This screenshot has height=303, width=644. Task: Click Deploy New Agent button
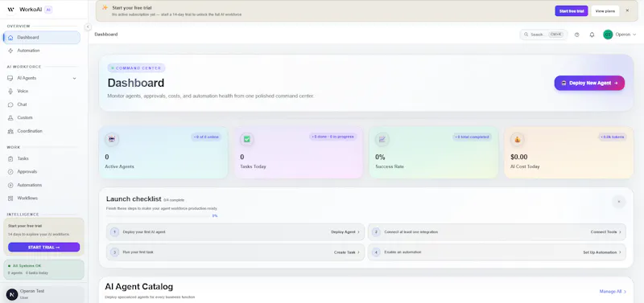click(x=589, y=83)
